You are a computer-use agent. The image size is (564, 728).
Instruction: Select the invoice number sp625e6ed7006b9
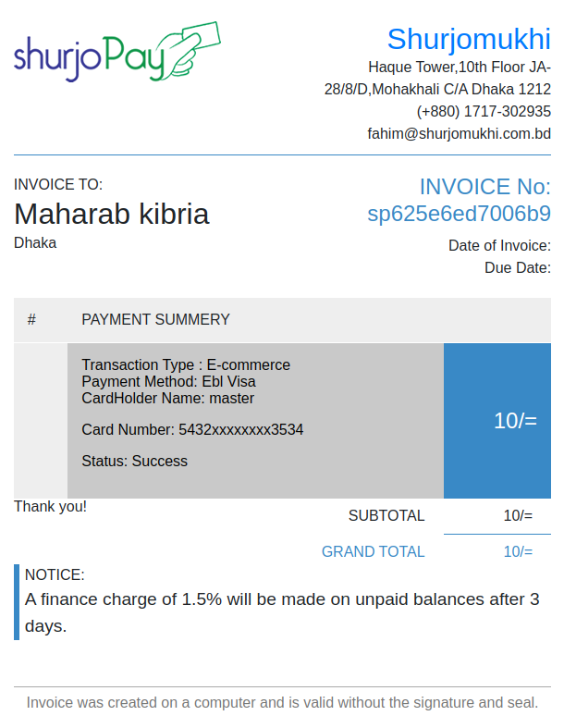460,214
